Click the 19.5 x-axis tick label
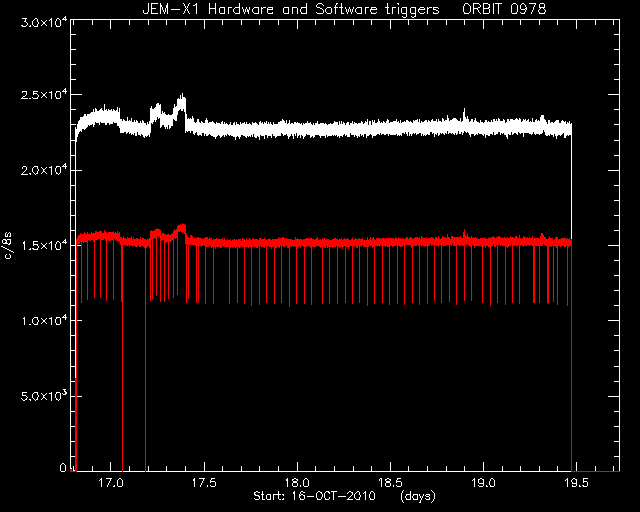The image size is (640, 512). click(577, 483)
